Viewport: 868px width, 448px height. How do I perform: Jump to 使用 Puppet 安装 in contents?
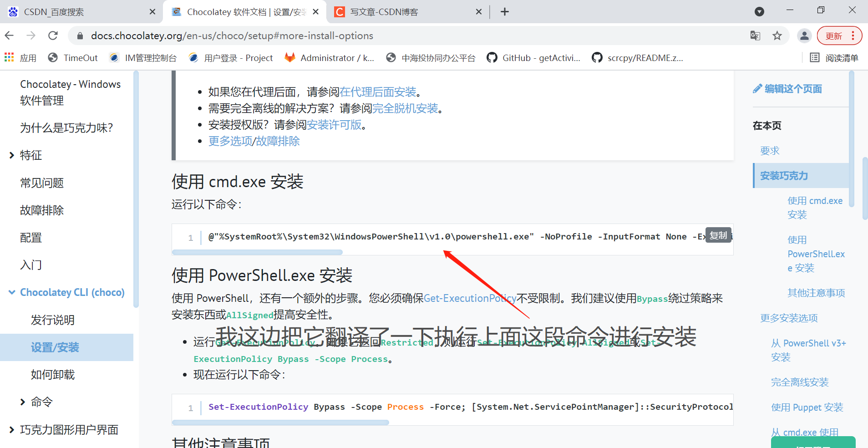tap(807, 407)
